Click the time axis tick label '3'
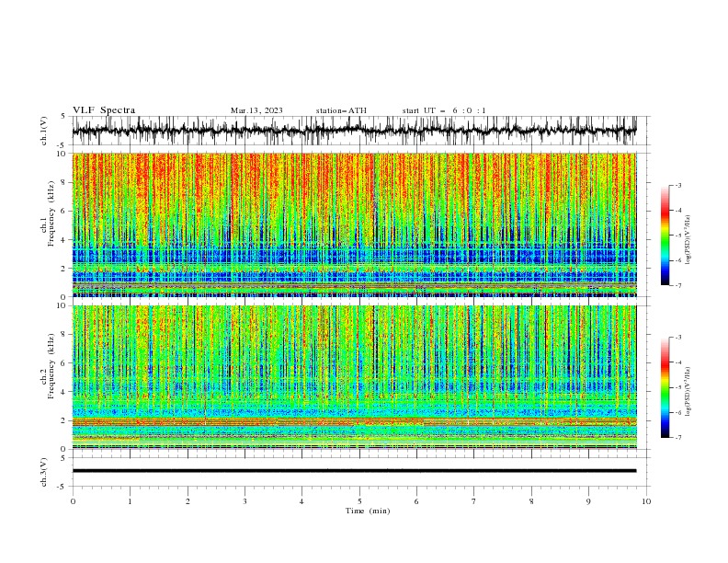 [x=245, y=501]
